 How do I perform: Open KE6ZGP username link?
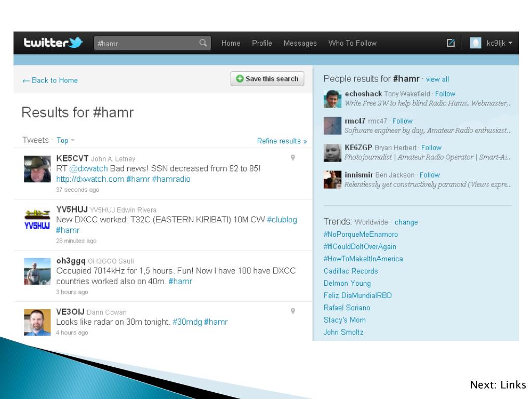click(x=358, y=148)
